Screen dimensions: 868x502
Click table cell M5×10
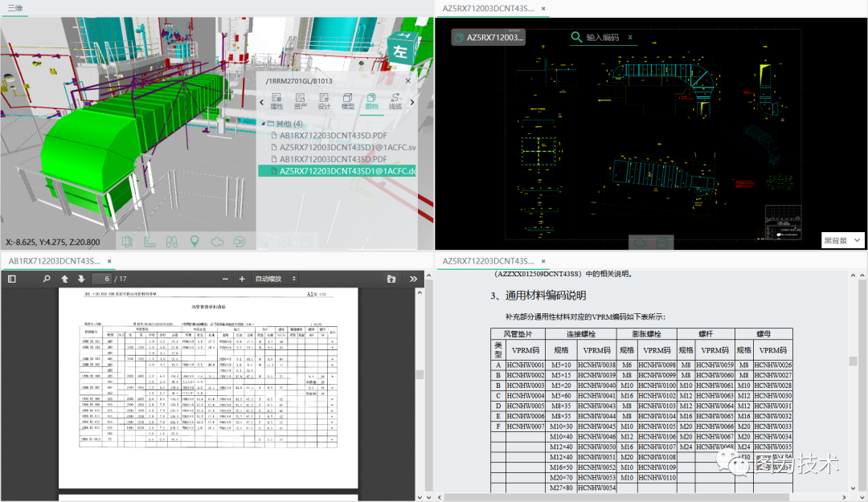(561, 365)
